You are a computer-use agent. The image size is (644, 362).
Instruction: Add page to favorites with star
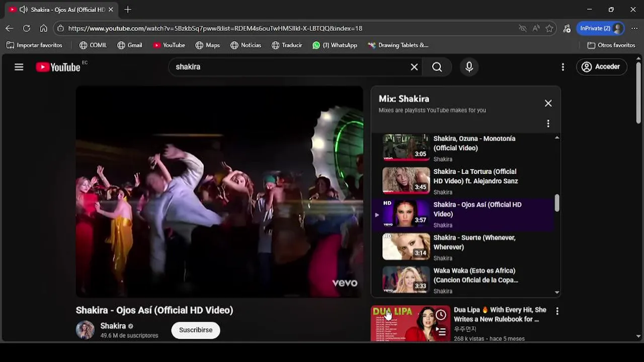point(549,28)
